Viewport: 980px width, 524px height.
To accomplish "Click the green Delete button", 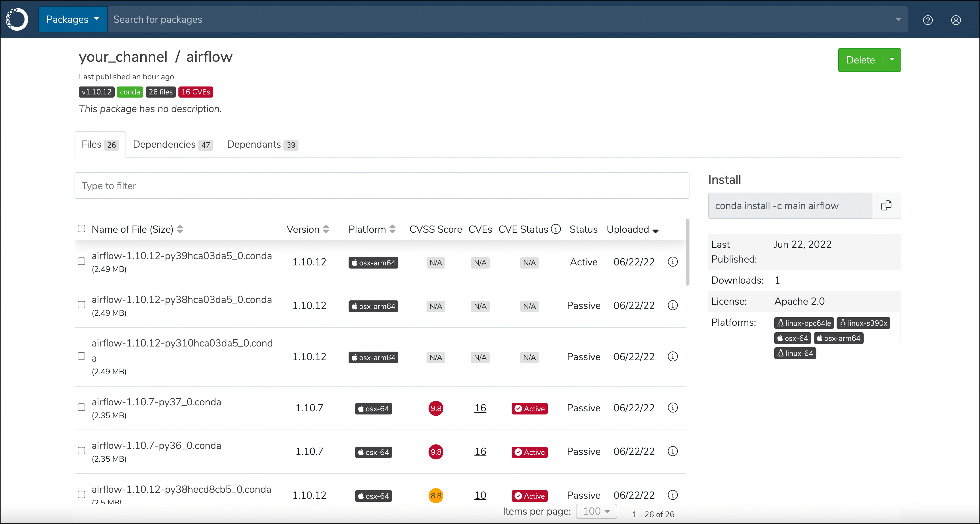I will tap(860, 60).
